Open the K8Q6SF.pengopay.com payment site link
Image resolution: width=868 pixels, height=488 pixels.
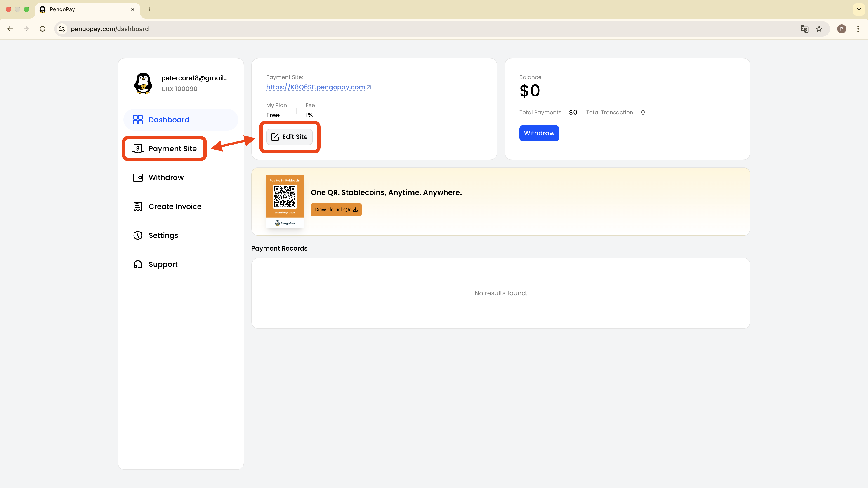pyautogui.click(x=316, y=87)
